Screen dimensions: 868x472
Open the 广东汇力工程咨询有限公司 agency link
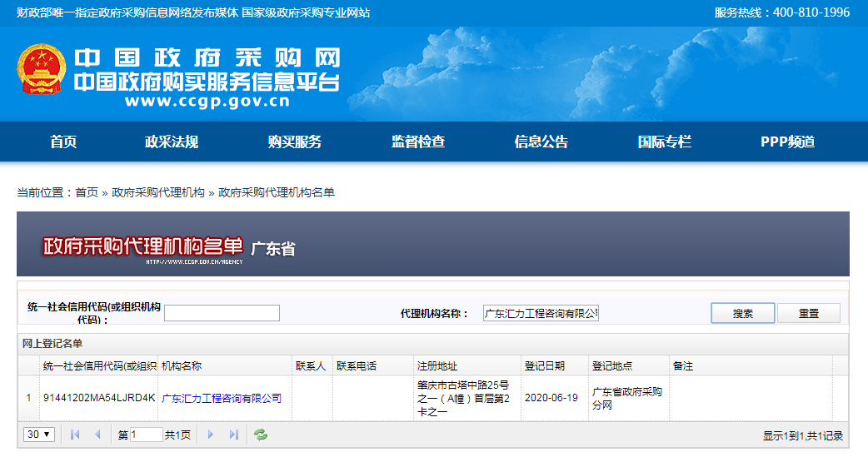pyautogui.click(x=222, y=398)
